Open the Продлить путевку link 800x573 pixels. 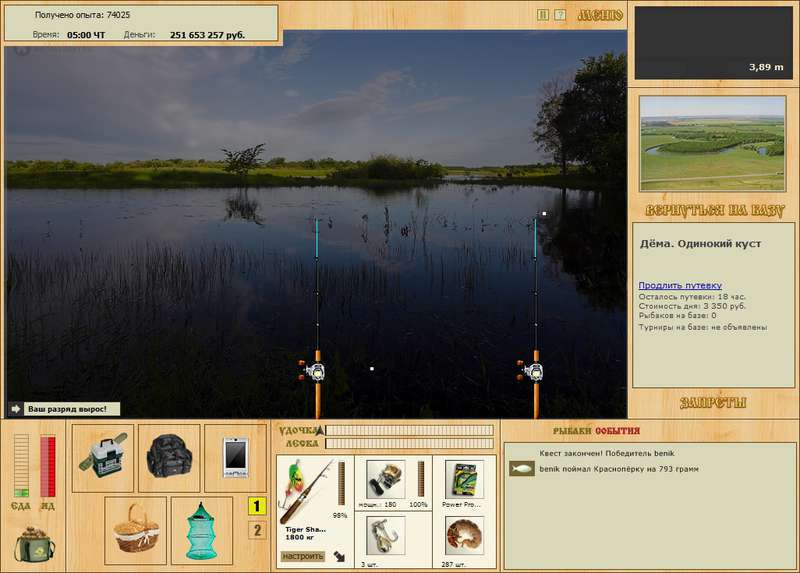point(680,285)
